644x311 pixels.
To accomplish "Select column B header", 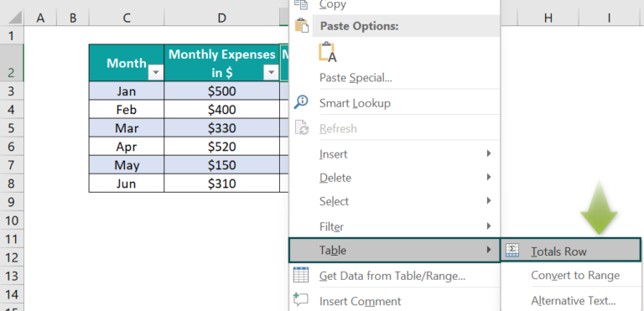I will (x=73, y=18).
